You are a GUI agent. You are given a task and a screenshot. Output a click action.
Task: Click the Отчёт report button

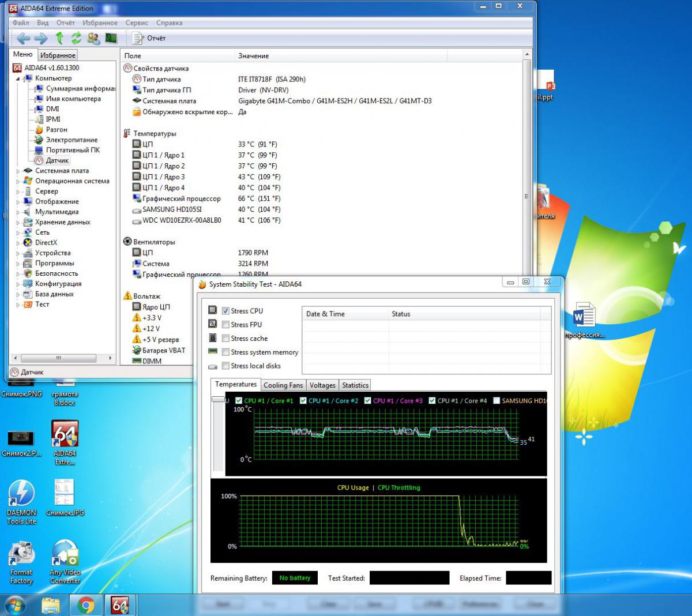click(149, 39)
